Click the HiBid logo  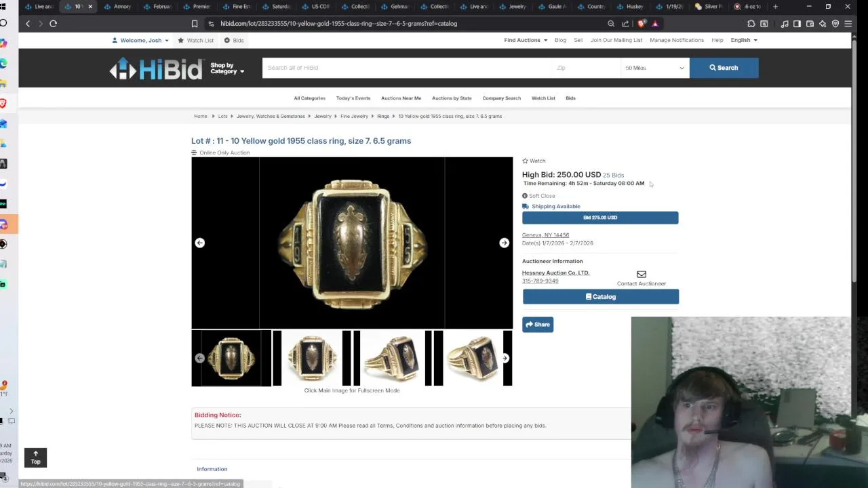click(x=157, y=68)
